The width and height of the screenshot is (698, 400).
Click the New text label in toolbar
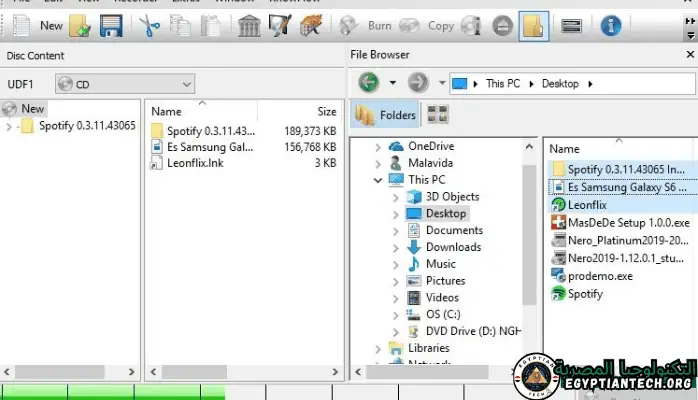(x=51, y=26)
